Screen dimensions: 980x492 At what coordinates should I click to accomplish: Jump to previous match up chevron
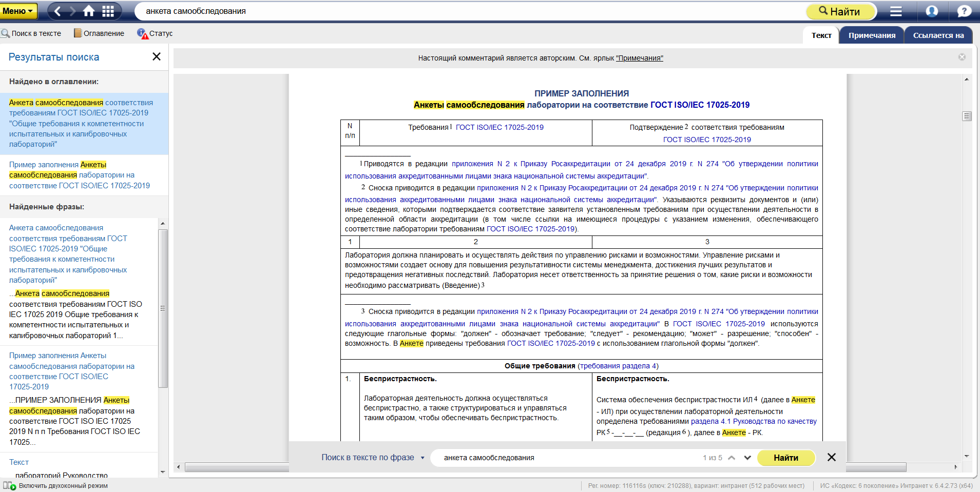tap(732, 458)
